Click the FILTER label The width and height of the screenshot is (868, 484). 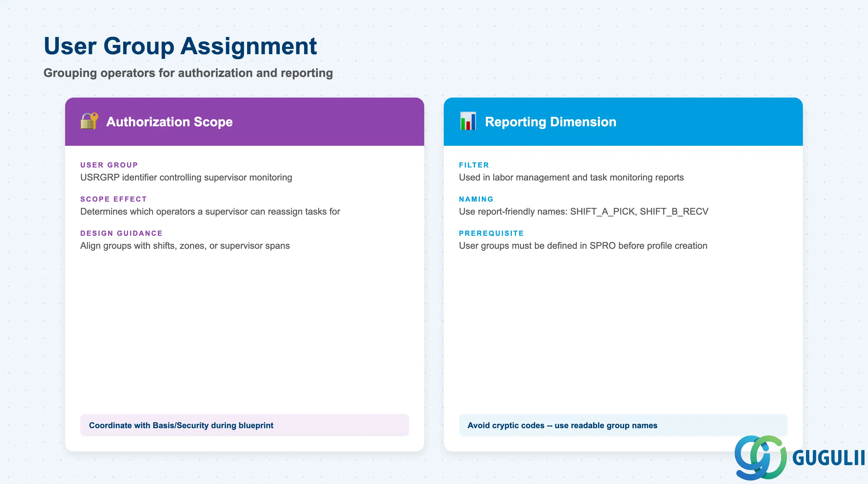474,165
